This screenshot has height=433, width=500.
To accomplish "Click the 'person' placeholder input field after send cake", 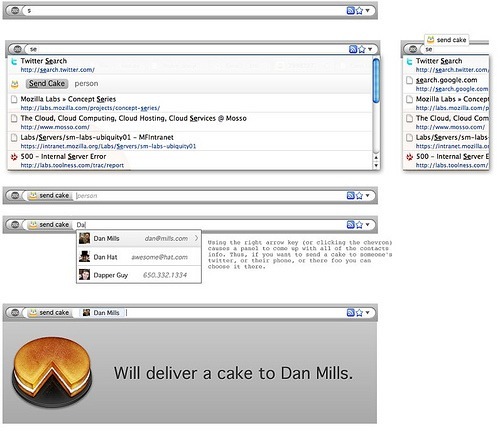I will coord(210,196).
